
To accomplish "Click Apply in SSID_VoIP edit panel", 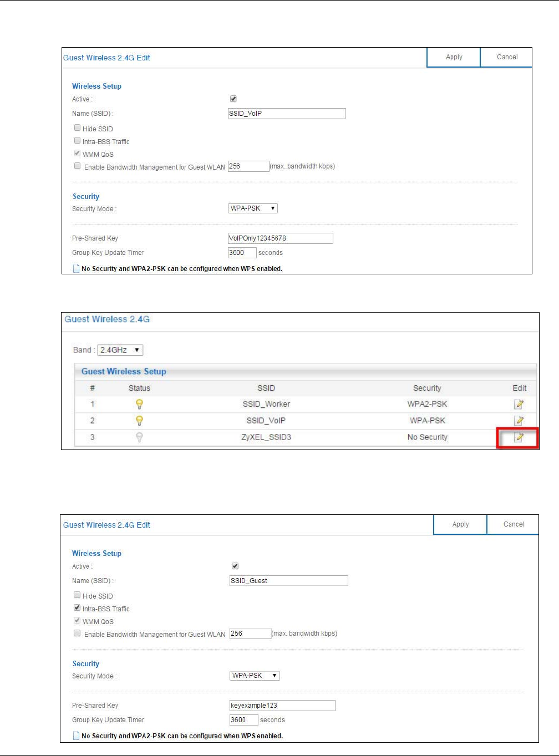I will tap(454, 57).
